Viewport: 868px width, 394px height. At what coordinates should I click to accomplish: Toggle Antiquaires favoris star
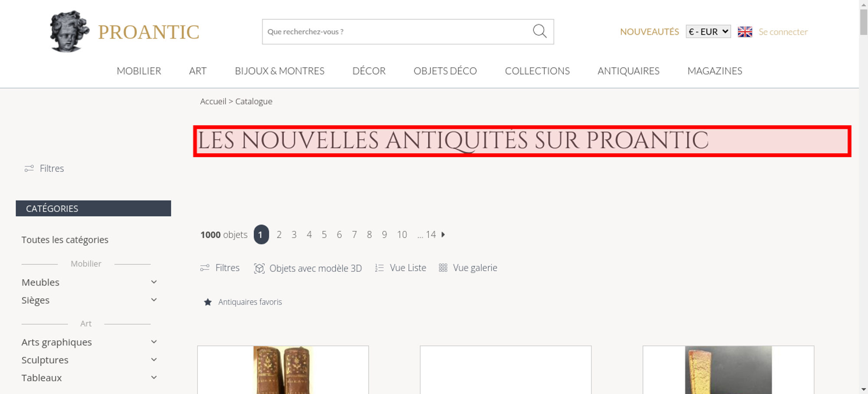[208, 302]
